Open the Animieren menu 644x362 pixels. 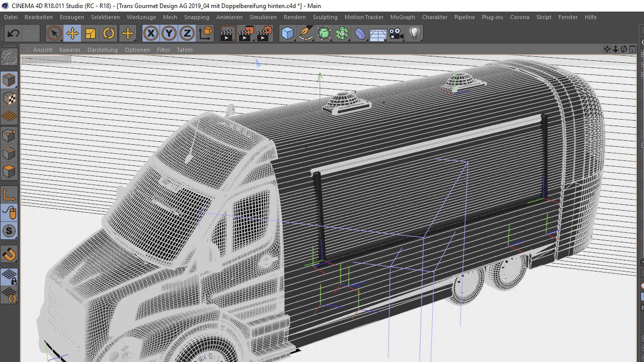tap(229, 17)
